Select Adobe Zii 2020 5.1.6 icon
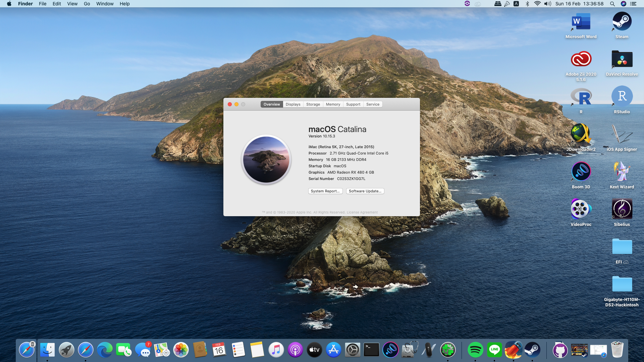 pyautogui.click(x=581, y=59)
